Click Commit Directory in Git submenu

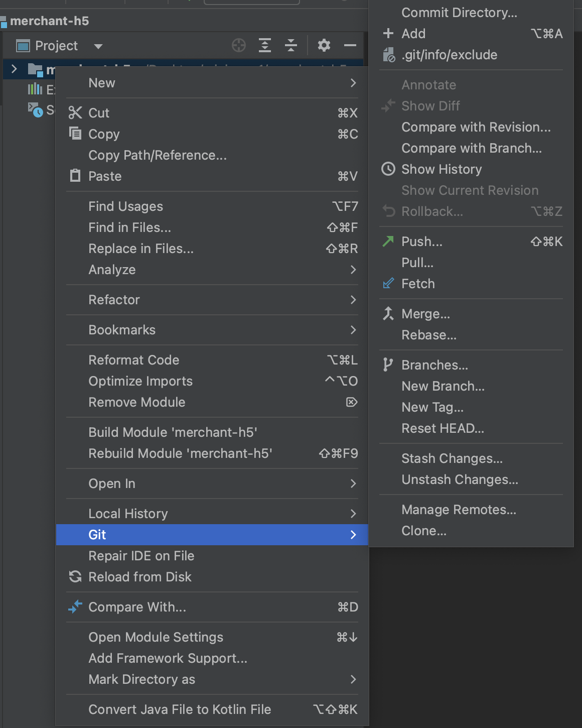(459, 13)
